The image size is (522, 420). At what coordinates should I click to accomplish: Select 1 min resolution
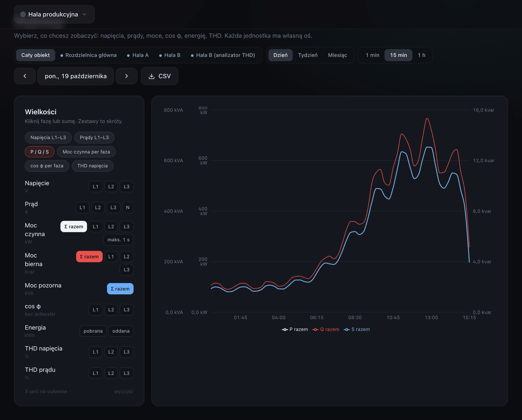click(372, 55)
